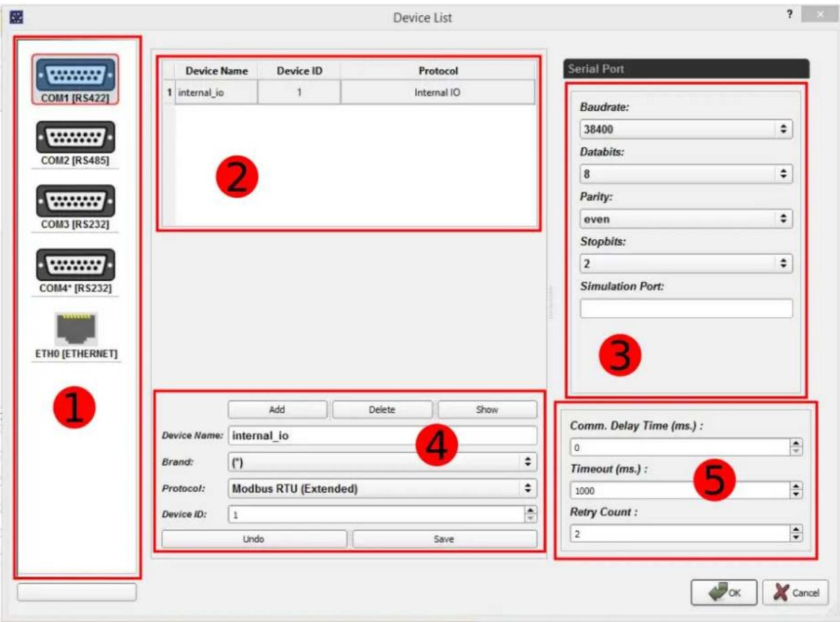
Task: Open the Parity dropdown showing even
Action: click(x=686, y=219)
